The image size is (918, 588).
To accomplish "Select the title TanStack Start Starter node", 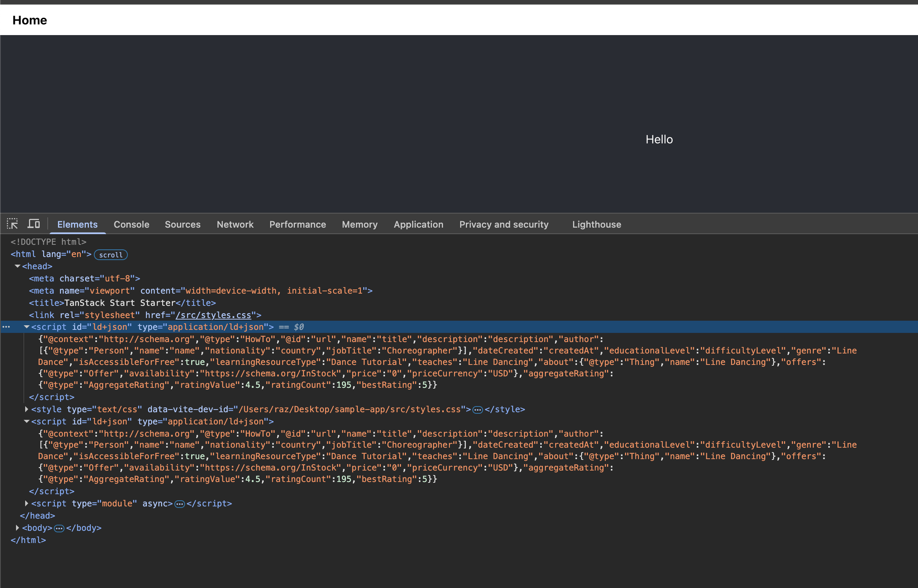I will pyautogui.click(x=122, y=303).
